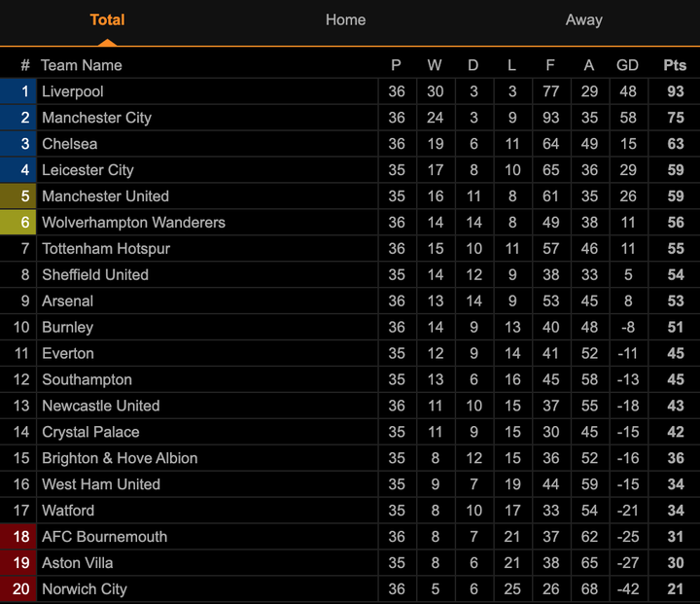Open AFC Bournemouth team page

tap(104, 537)
